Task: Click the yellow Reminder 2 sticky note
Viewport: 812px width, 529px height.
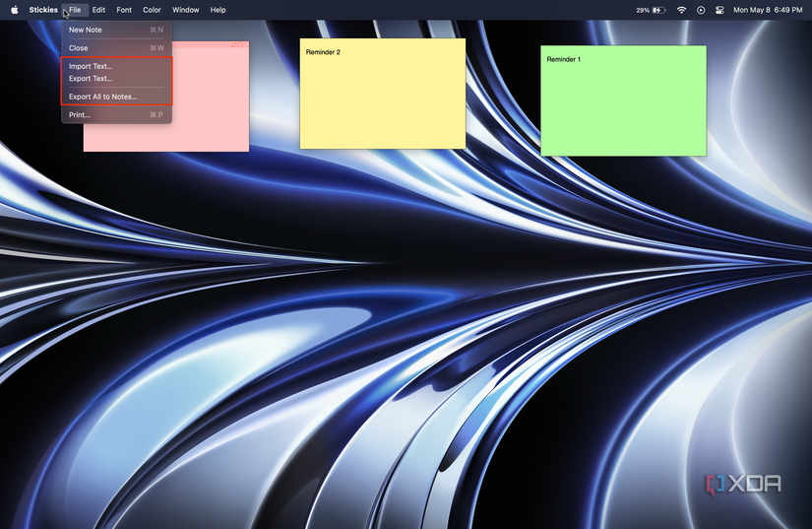Action: pos(383,94)
